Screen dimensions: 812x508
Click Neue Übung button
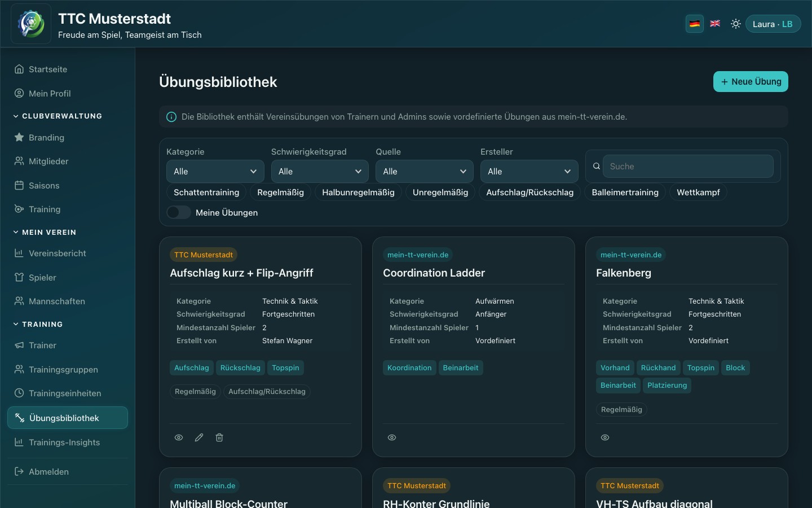pyautogui.click(x=751, y=81)
